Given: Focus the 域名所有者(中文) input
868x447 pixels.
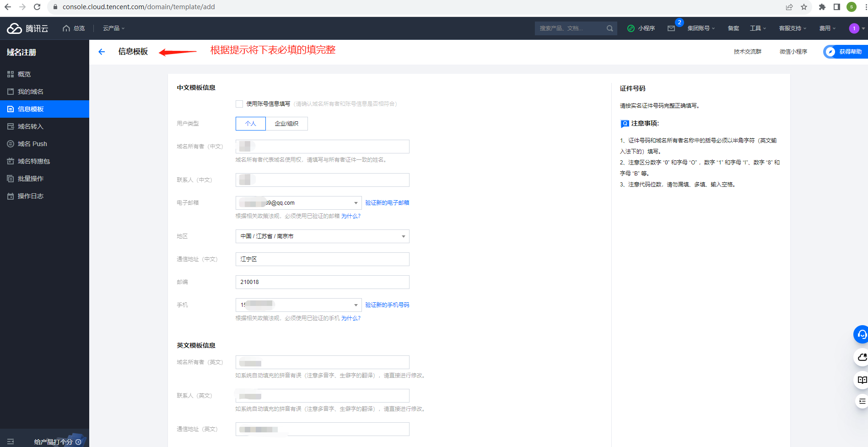Looking at the screenshot, I should click(323, 147).
